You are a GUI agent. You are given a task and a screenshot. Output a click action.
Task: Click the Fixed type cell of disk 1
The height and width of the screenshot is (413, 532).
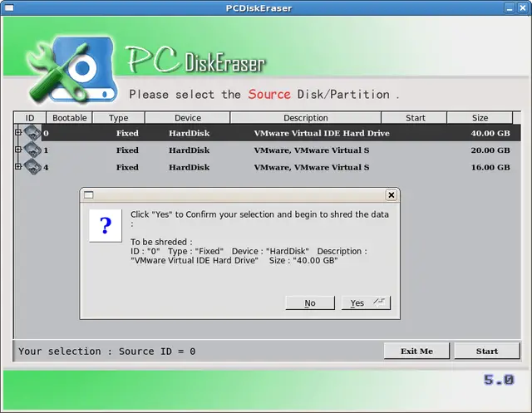tap(127, 150)
